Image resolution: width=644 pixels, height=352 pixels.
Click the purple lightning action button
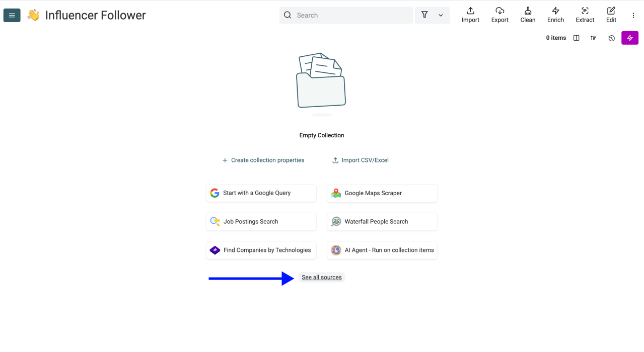629,38
